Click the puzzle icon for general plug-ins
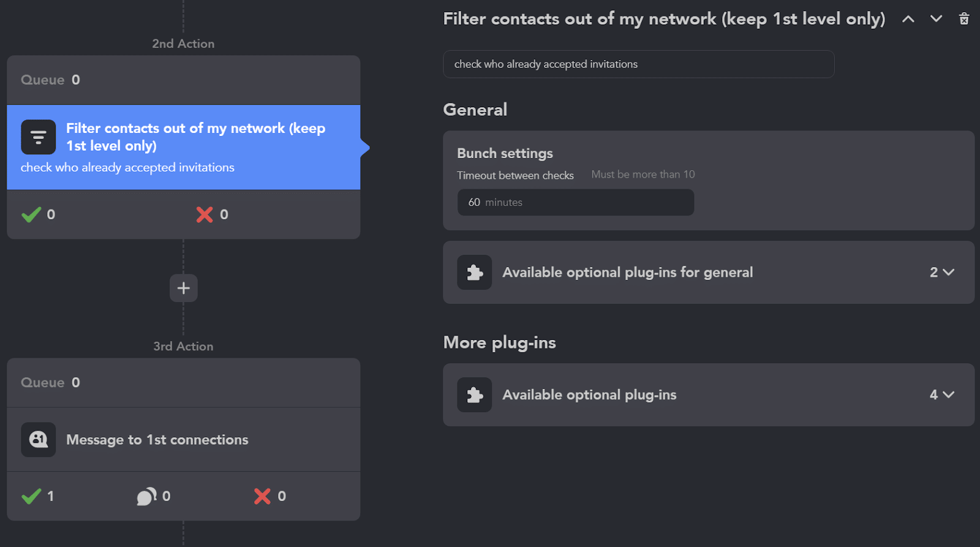The height and width of the screenshot is (547, 980). pos(475,272)
